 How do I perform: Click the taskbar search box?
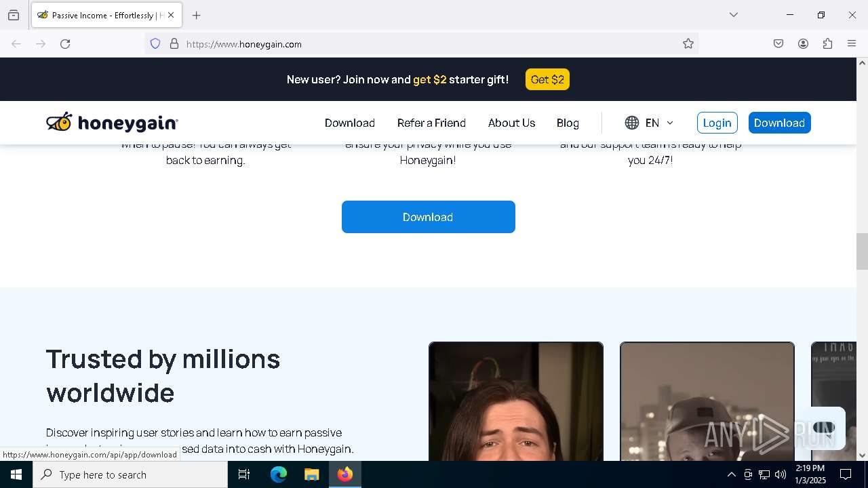tap(130, 474)
